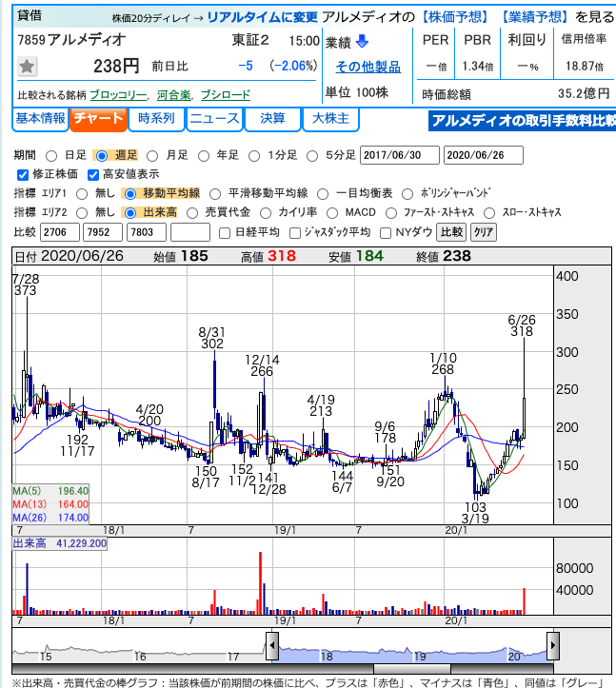Click the left handle of range slider
616x688 pixels.
pos(272,645)
